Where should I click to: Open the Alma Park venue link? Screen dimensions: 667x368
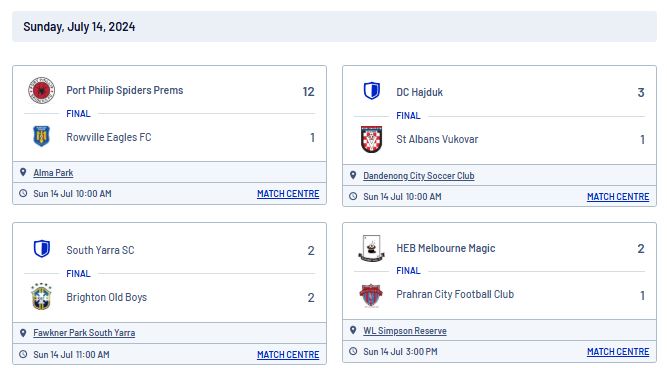click(53, 173)
